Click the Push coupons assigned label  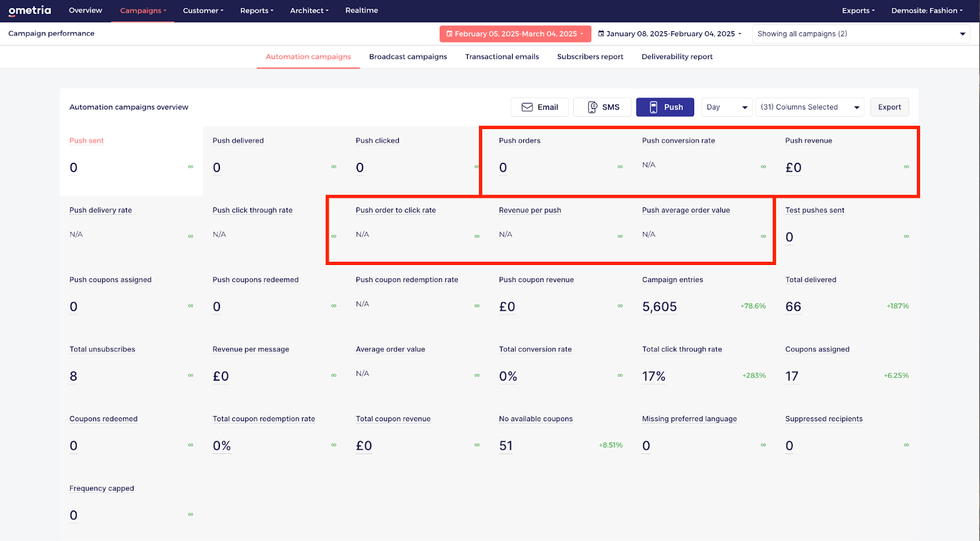pos(110,280)
